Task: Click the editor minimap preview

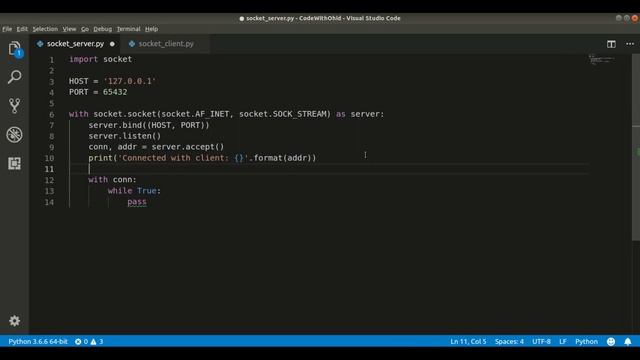Action: (x=602, y=60)
